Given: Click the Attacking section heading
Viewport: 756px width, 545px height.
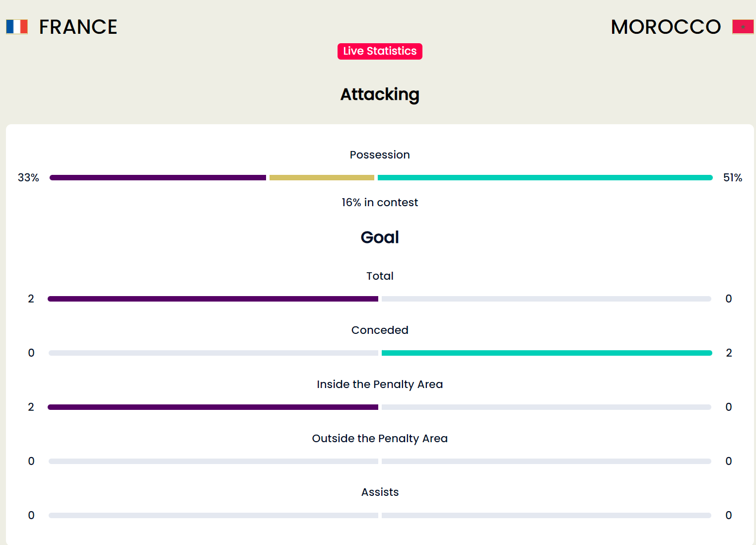Looking at the screenshot, I should pyautogui.click(x=380, y=94).
